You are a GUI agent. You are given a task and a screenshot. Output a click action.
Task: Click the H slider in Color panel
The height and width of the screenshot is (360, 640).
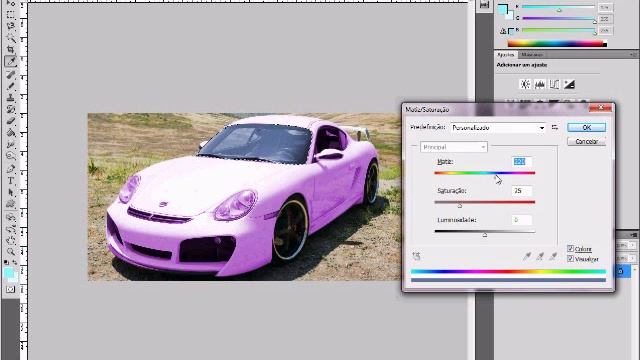(558, 7)
